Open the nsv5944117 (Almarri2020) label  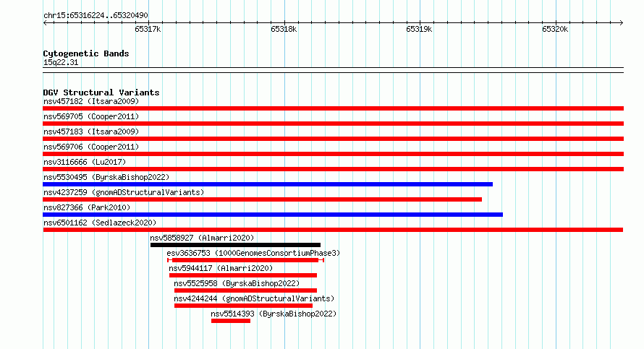click(x=221, y=268)
